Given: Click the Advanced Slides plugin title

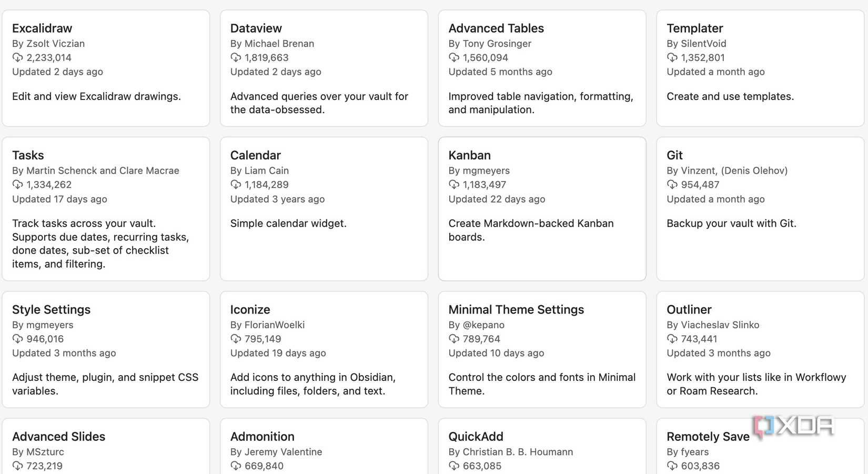Looking at the screenshot, I should tap(58, 437).
